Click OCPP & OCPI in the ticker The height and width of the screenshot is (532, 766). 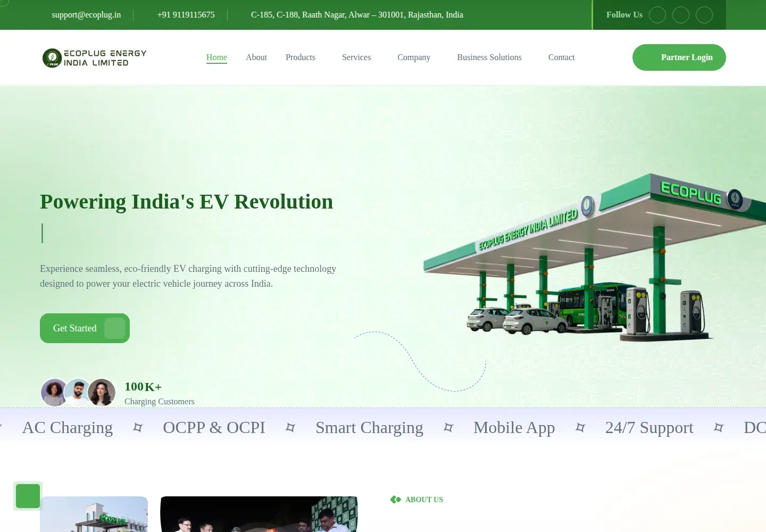click(x=214, y=428)
